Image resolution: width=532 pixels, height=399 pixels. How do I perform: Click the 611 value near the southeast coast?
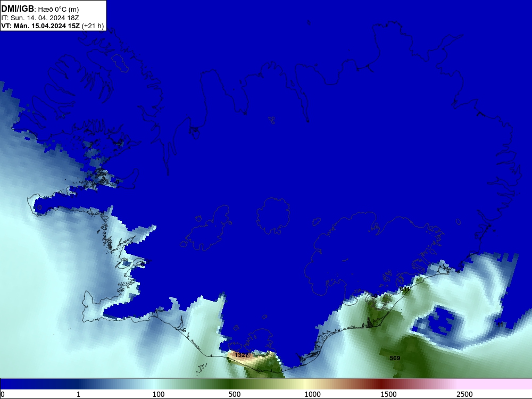pyautogui.click(x=405, y=289)
